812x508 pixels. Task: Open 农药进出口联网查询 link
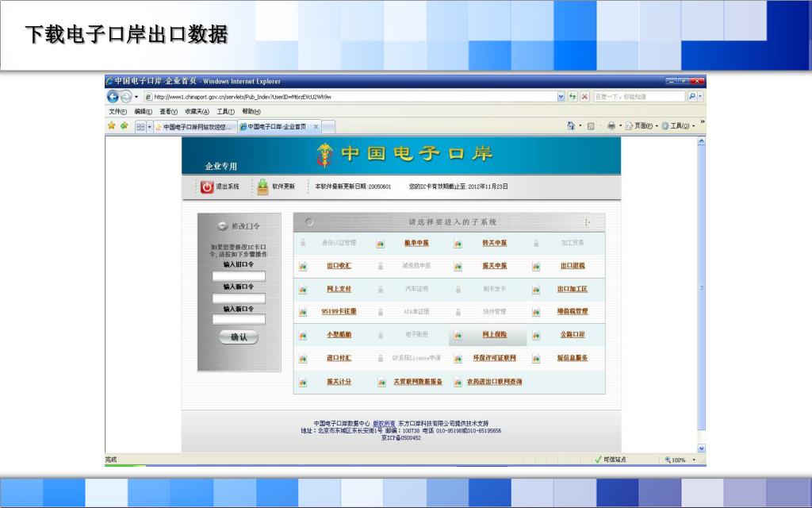coord(495,382)
